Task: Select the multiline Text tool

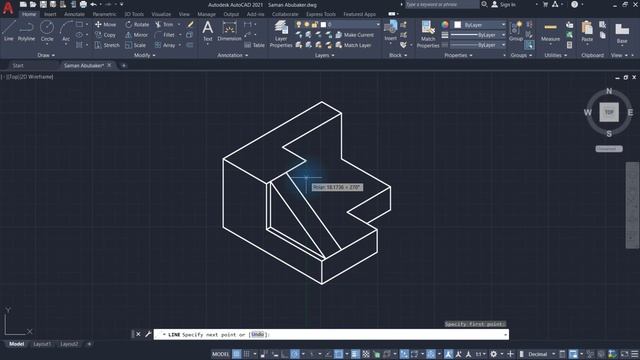Action: coord(208,31)
